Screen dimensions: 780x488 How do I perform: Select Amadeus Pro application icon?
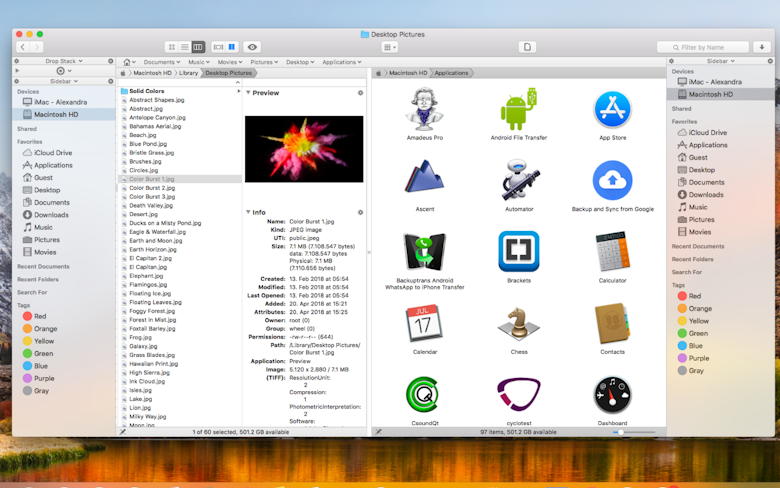tap(424, 109)
